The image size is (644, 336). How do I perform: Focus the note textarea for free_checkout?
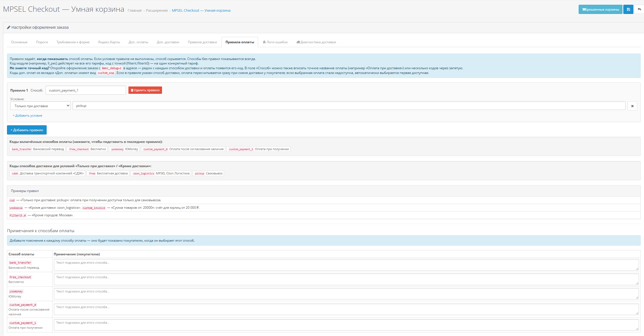click(x=346, y=279)
